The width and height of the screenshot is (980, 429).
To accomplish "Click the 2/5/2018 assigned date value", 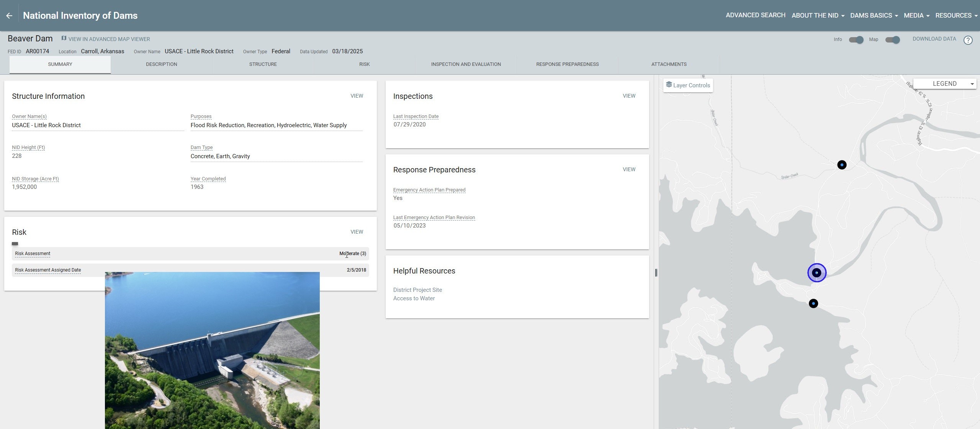I will [x=356, y=270].
